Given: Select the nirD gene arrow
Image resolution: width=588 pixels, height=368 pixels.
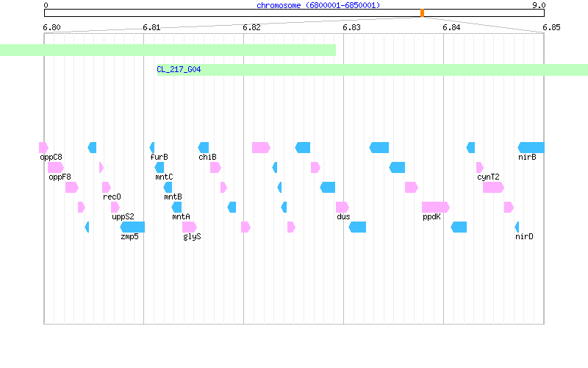Looking at the screenshot, I should (517, 227).
